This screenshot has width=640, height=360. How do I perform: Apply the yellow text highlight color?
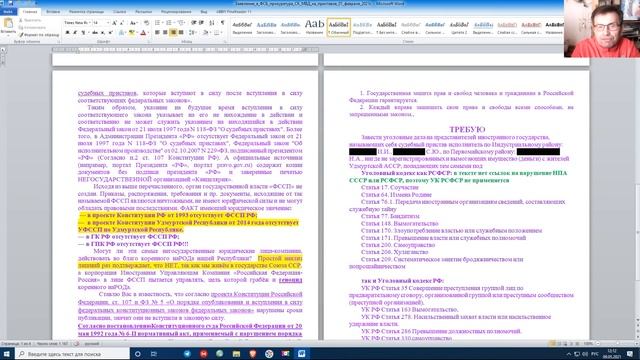click(131, 32)
